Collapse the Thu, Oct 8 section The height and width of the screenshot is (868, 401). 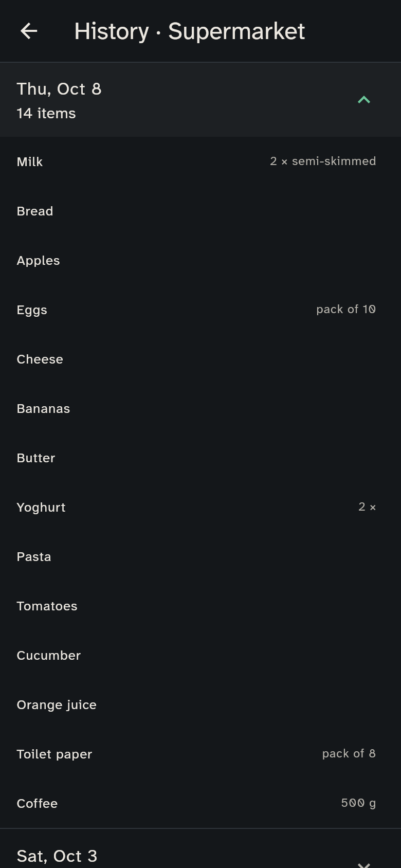(x=364, y=100)
